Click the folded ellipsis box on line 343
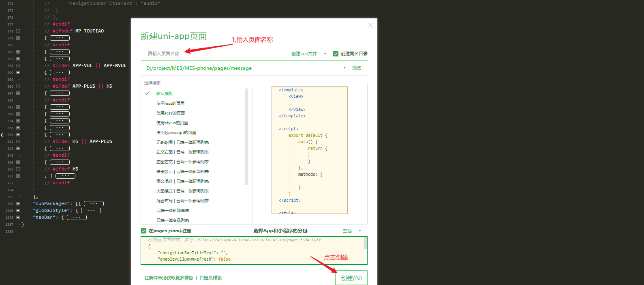Image resolution: width=644 pixels, height=285 pixels. tap(60, 148)
